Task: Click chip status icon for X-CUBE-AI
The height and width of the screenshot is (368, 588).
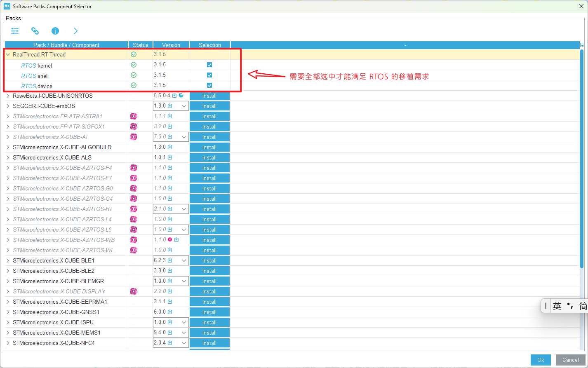Action: pos(134,137)
